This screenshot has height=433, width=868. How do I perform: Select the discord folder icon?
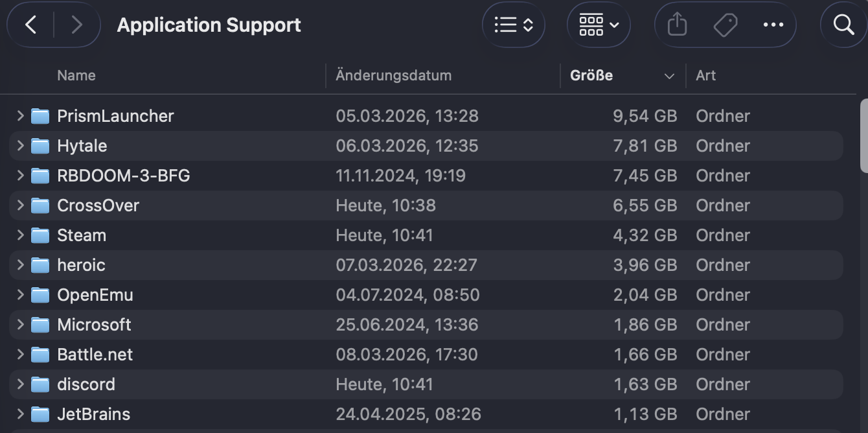(x=40, y=384)
